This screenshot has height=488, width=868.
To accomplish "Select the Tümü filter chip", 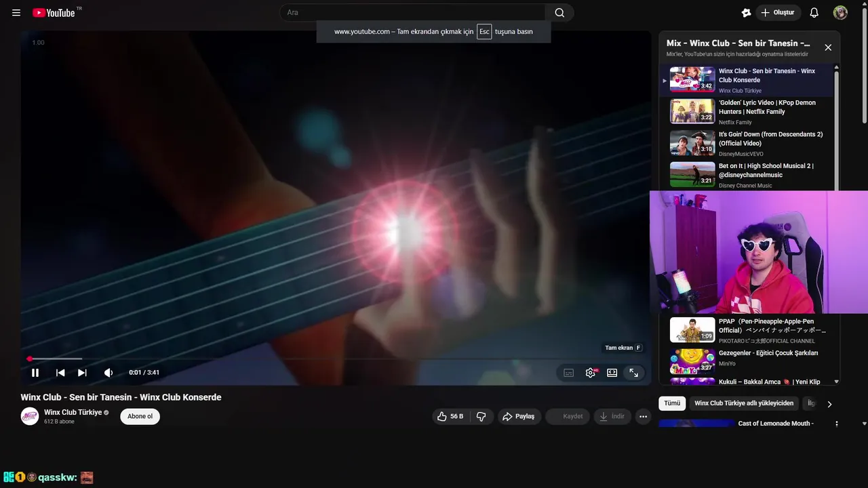I will (x=672, y=403).
